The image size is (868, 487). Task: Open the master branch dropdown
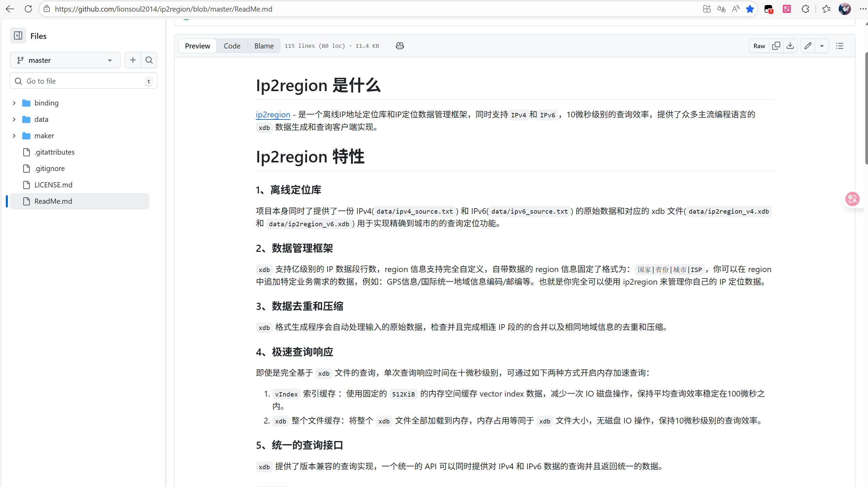[x=65, y=60]
